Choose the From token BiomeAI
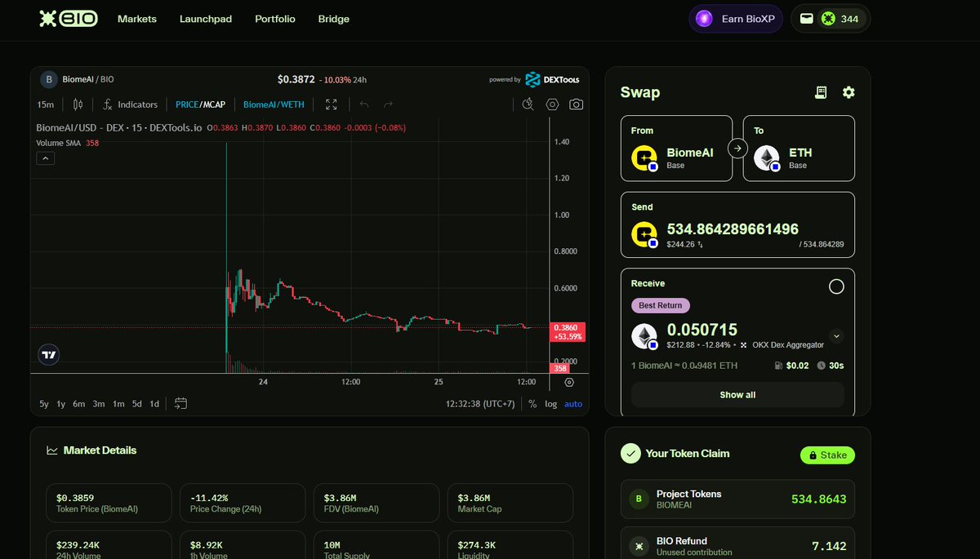 pos(677,149)
